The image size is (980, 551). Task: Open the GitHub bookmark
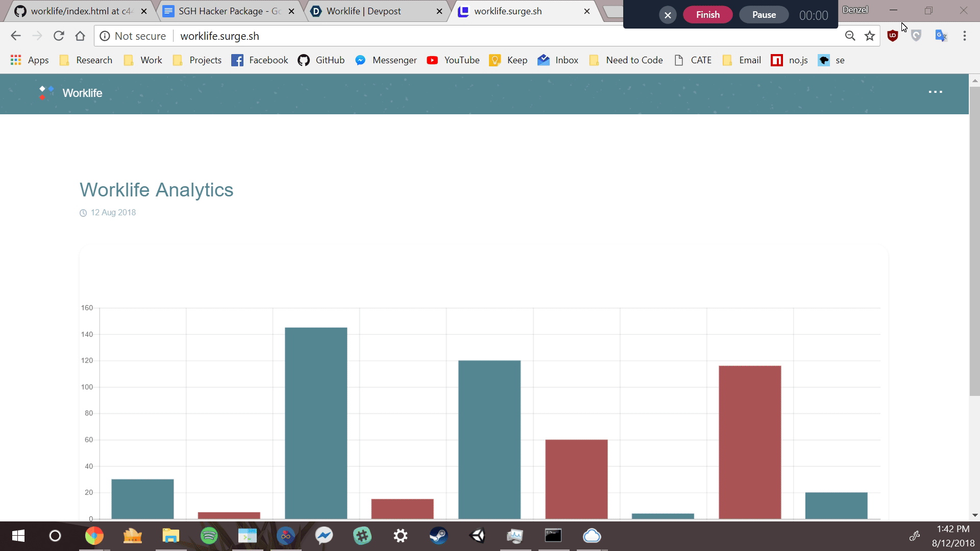[x=322, y=60]
